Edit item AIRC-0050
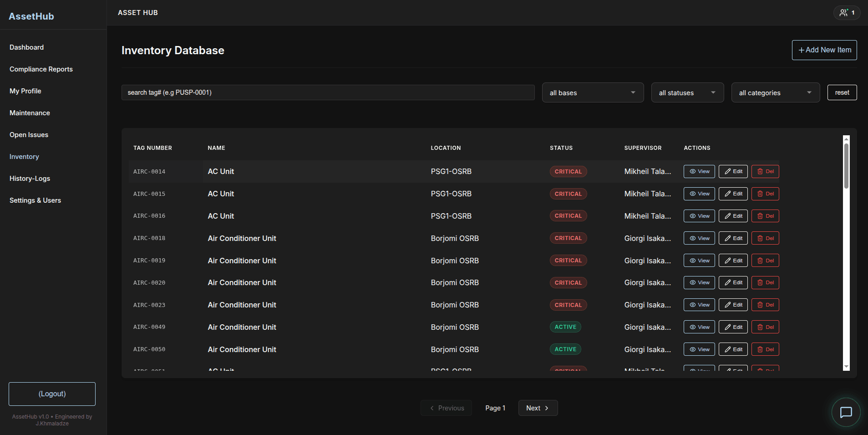This screenshot has width=868, height=435. pos(733,349)
